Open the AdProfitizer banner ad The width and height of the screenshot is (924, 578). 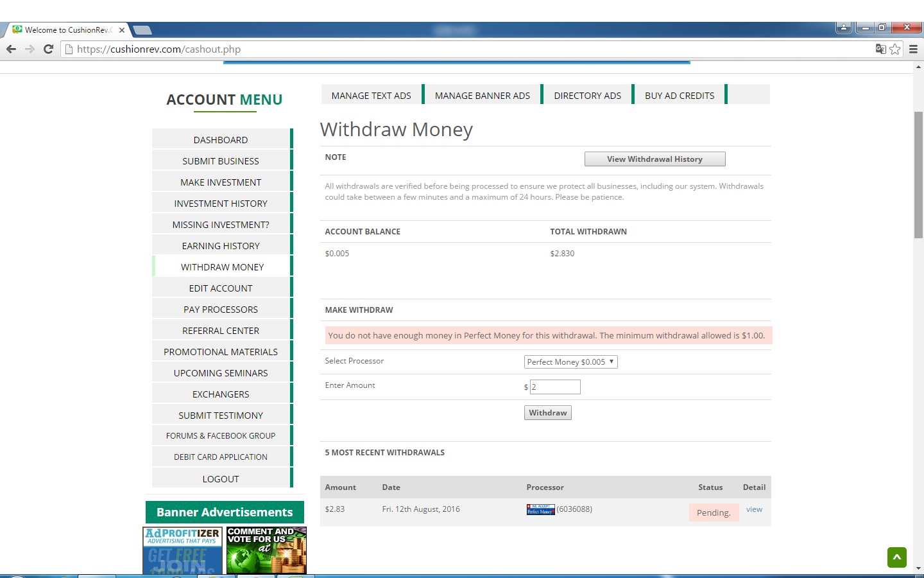tap(182, 550)
